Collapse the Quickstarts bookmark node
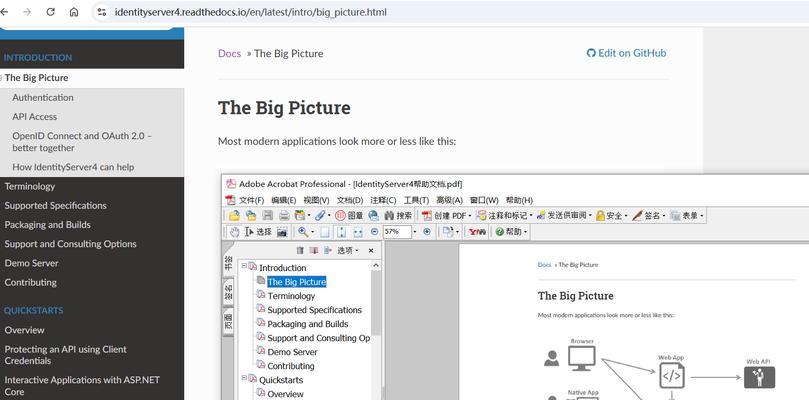 244,378
